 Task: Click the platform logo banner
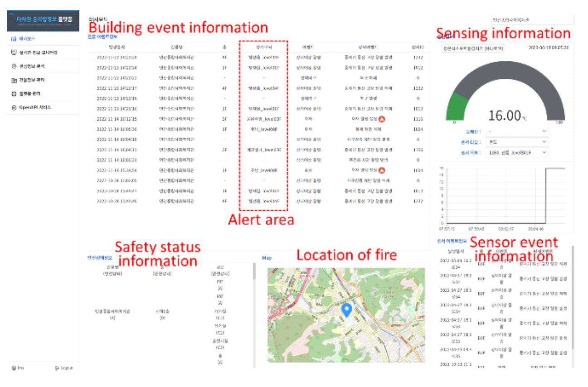click(x=43, y=21)
